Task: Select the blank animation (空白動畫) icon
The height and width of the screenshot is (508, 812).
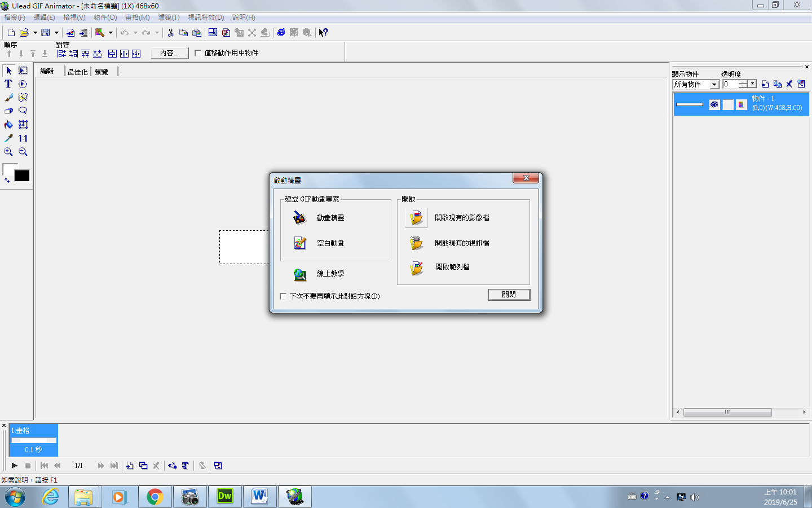Action: [x=300, y=243]
